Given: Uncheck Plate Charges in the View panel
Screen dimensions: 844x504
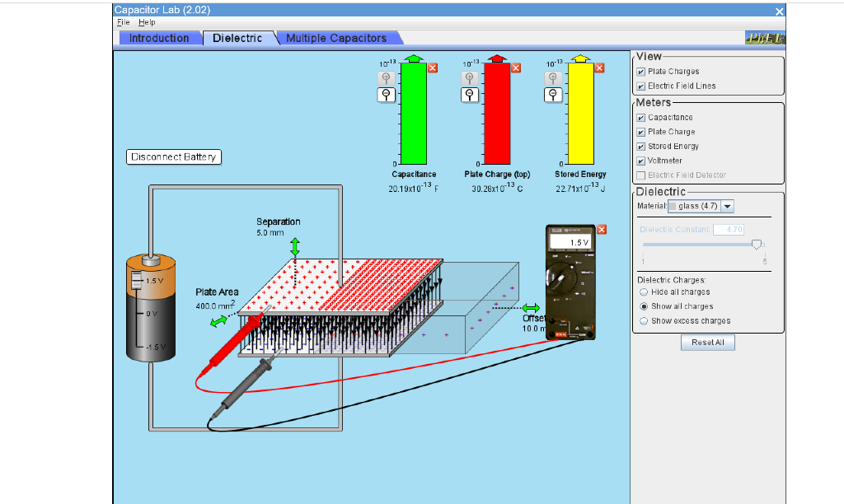Looking at the screenshot, I should [x=640, y=72].
